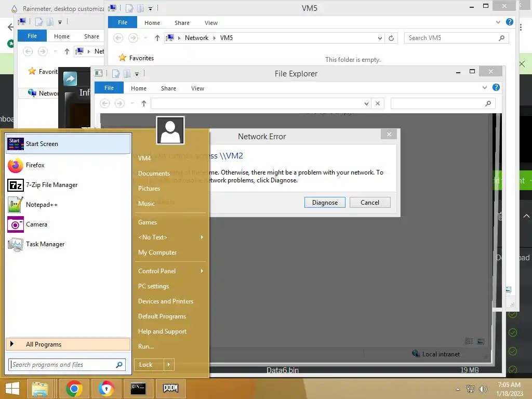This screenshot has width=532, height=399.
Task: Click the File Explorer address bar field
Action: 260,103
